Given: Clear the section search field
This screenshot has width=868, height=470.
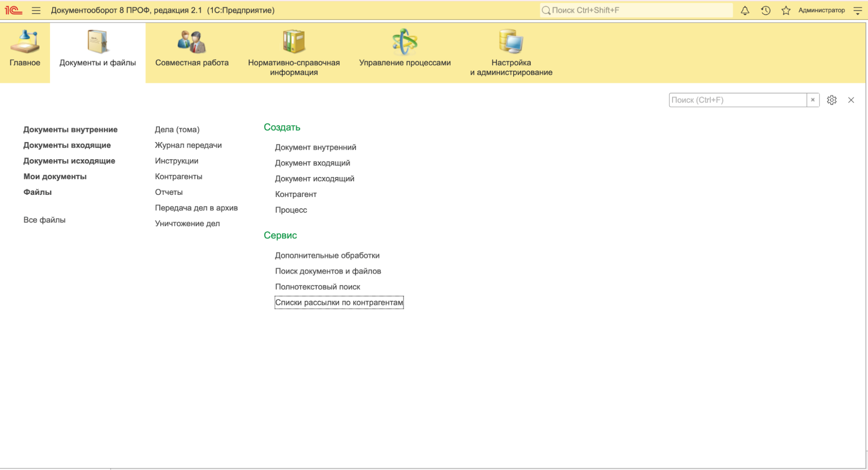Looking at the screenshot, I should tap(813, 100).
